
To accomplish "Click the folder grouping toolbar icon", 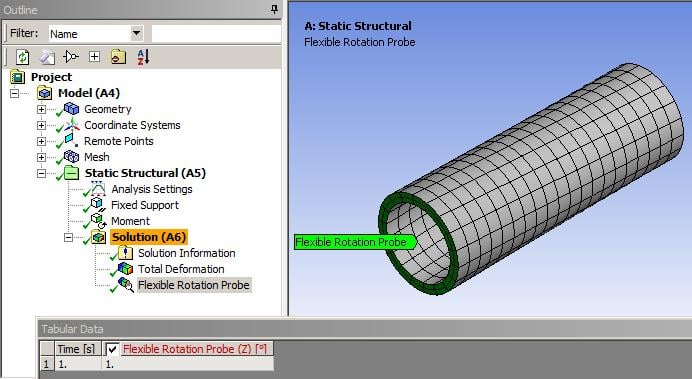I will (118, 57).
